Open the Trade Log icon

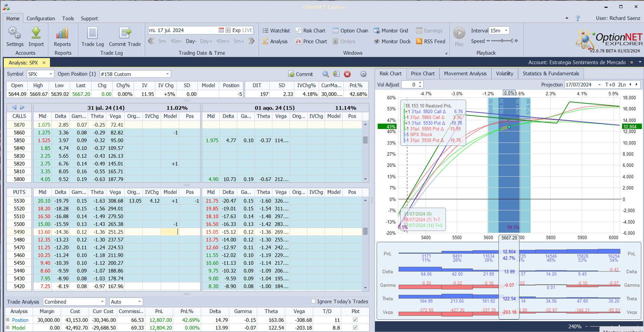click(x=92, y=33)
